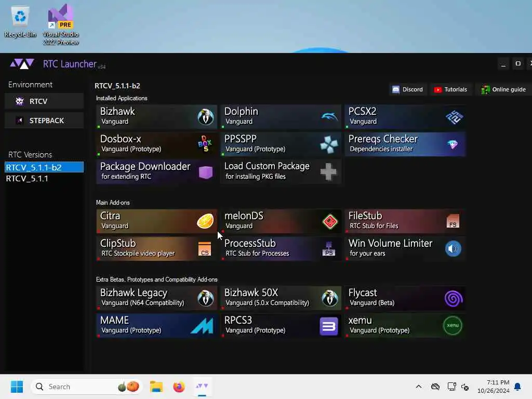Open the Online guide button
The image size is (532, 399).
pyautogui.click(x=504, y=89)
